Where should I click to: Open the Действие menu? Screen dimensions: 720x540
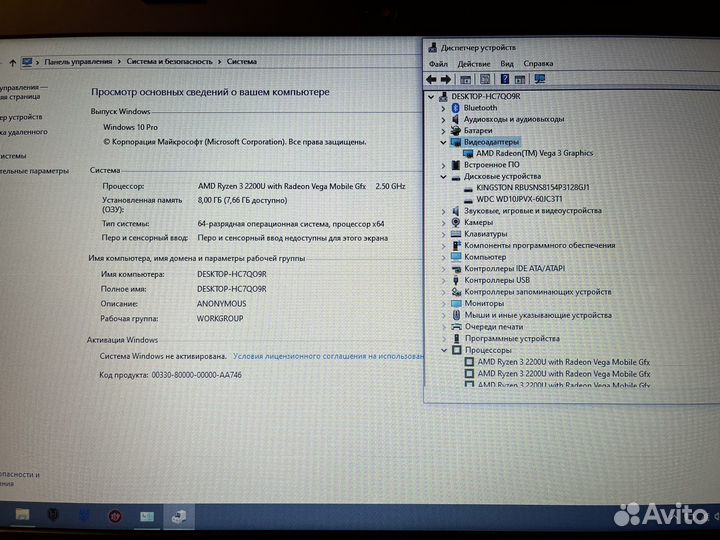[473, 64]
